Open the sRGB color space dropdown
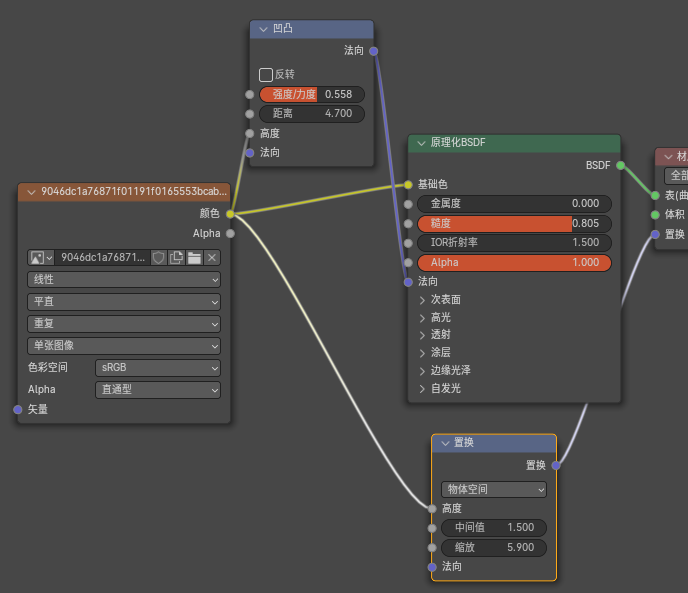This screenshot has height=593, width=688. click(x=157, y=368)
